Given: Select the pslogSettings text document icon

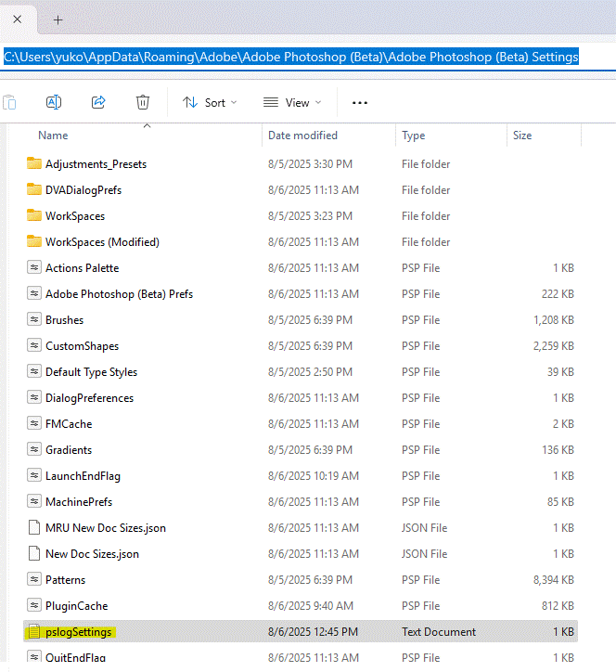Looking at the screenshot, I should pos(34,632).
